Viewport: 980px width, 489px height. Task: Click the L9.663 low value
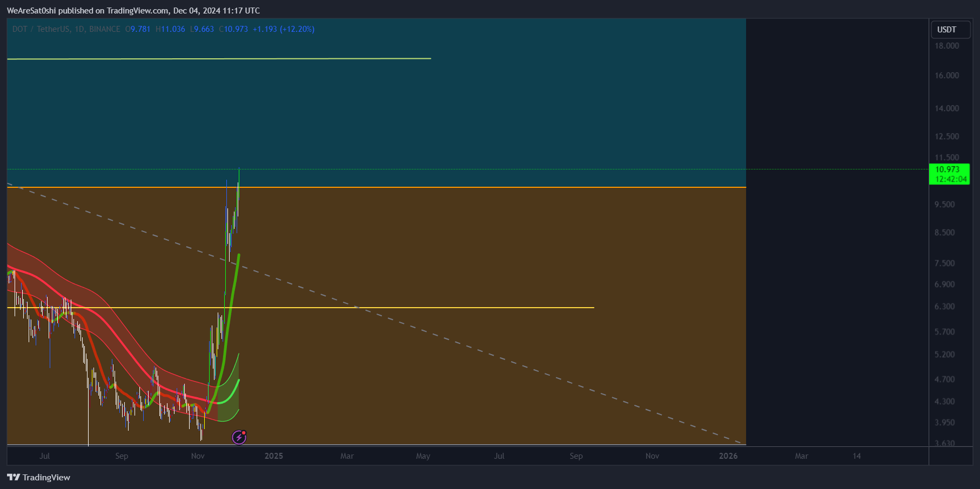(202, 29)
